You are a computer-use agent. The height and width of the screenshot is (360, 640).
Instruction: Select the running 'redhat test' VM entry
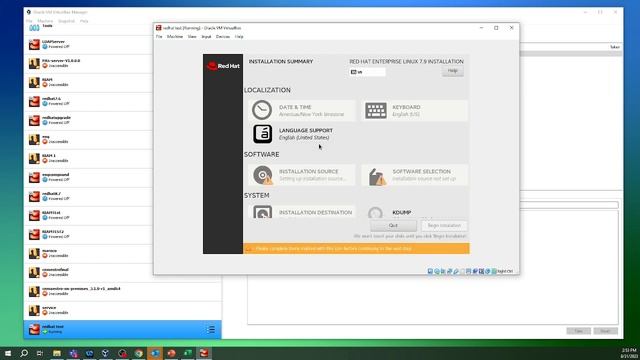(122, 329)
